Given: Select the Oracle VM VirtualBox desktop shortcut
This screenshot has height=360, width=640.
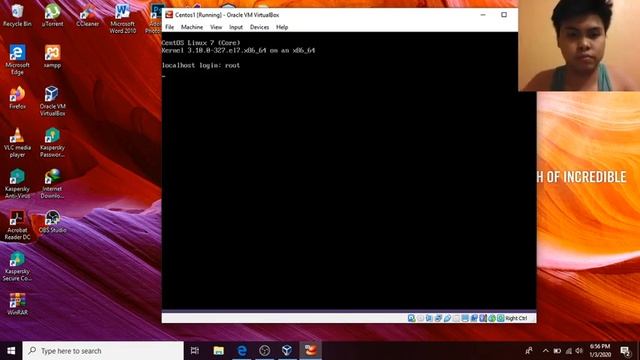Looking at the screenshot, I should [x=52, y=101].
